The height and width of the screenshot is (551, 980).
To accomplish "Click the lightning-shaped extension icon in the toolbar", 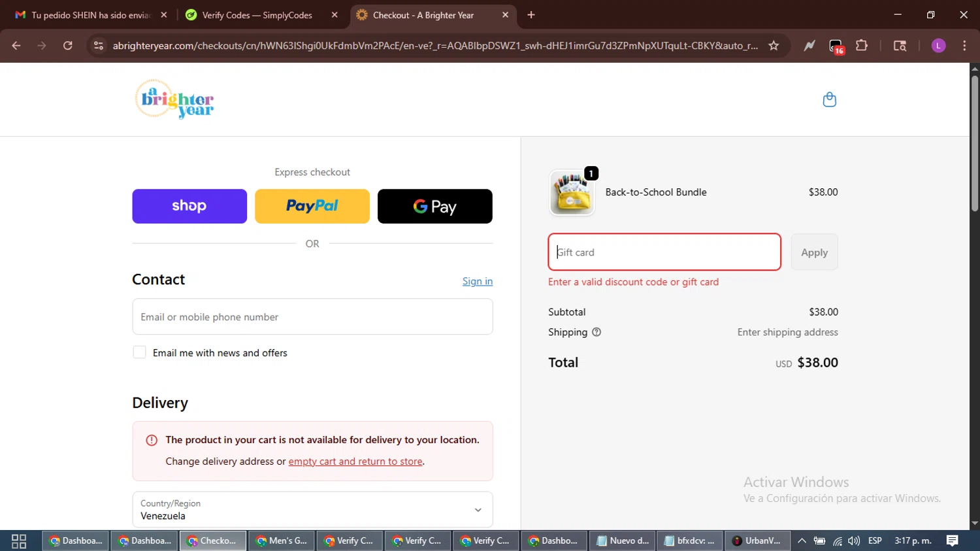I will tap(809, 46).
